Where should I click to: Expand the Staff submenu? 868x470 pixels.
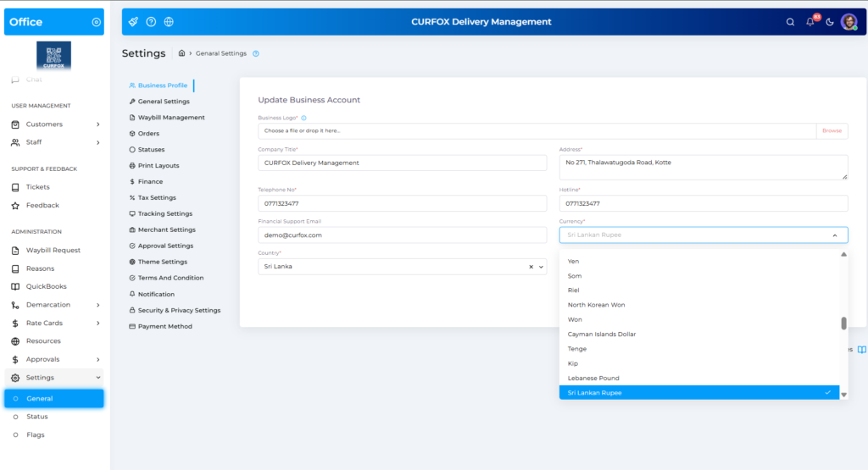(x=55, y=142)
